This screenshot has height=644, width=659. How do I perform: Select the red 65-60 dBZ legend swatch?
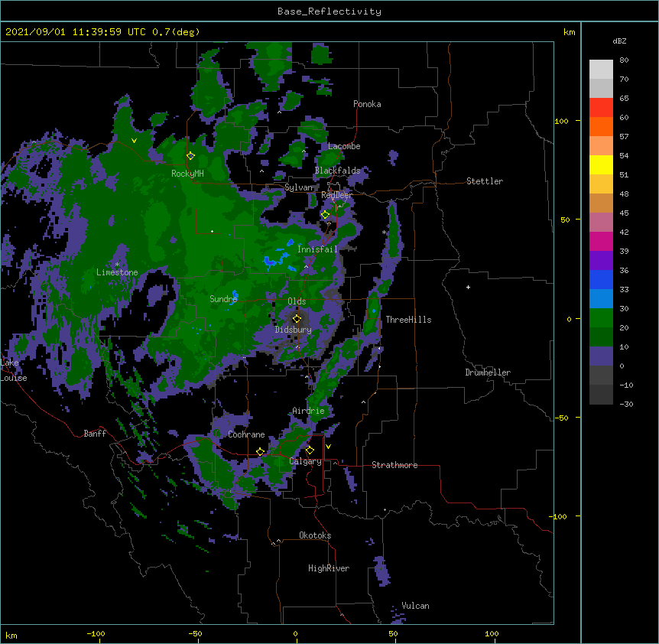[x=601, y=108]
